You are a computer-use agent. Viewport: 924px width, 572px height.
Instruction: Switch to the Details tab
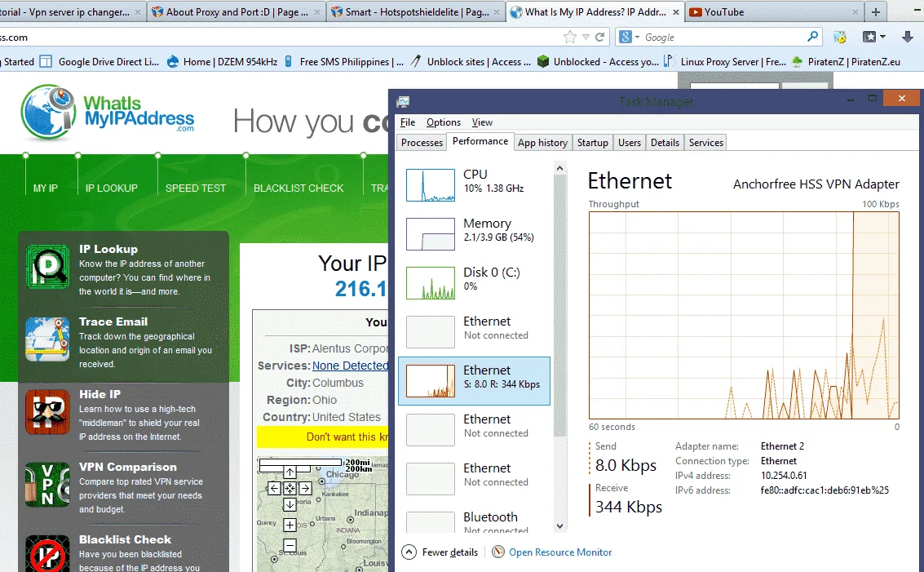click(665, 143)
